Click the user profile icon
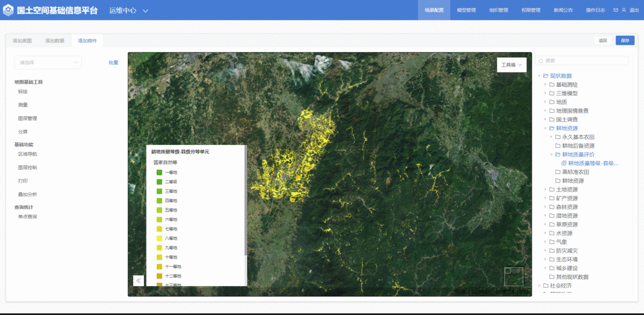The height and width of the screenshot is (315, 644). (624, 10)
